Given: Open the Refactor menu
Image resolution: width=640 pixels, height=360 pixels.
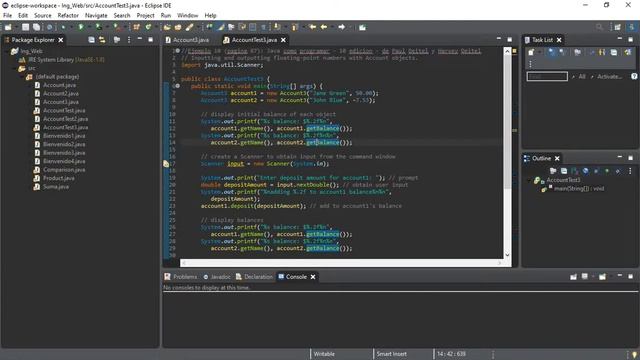Looking at the screenshot, I should [x=68, y=16].
